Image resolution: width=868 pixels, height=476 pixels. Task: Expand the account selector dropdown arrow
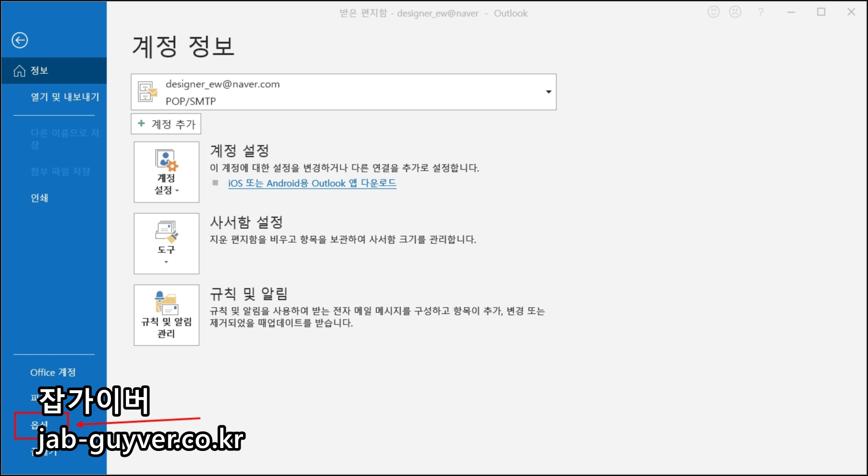pyautogui.click(x=548, y=92)
